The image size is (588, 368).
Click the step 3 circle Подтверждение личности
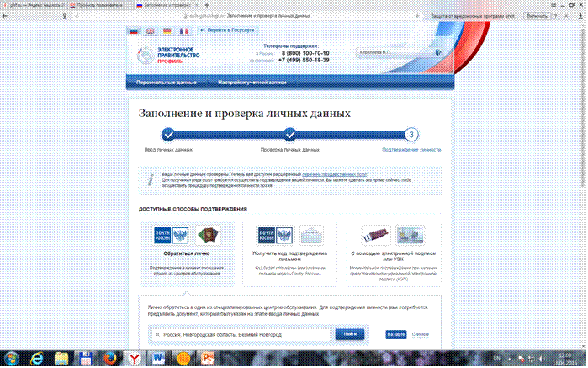click(411, 134)
